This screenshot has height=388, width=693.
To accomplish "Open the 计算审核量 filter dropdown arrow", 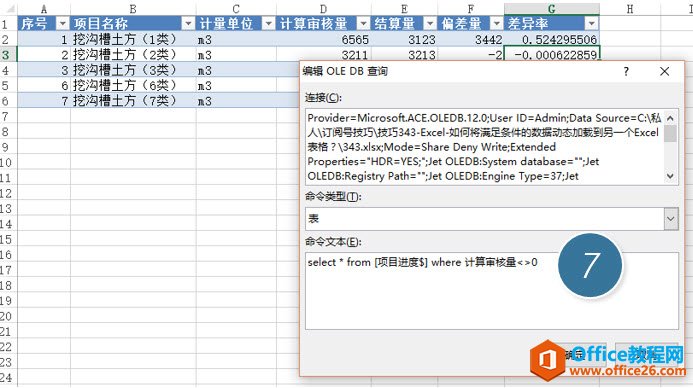I will click(x=363, y=24).
